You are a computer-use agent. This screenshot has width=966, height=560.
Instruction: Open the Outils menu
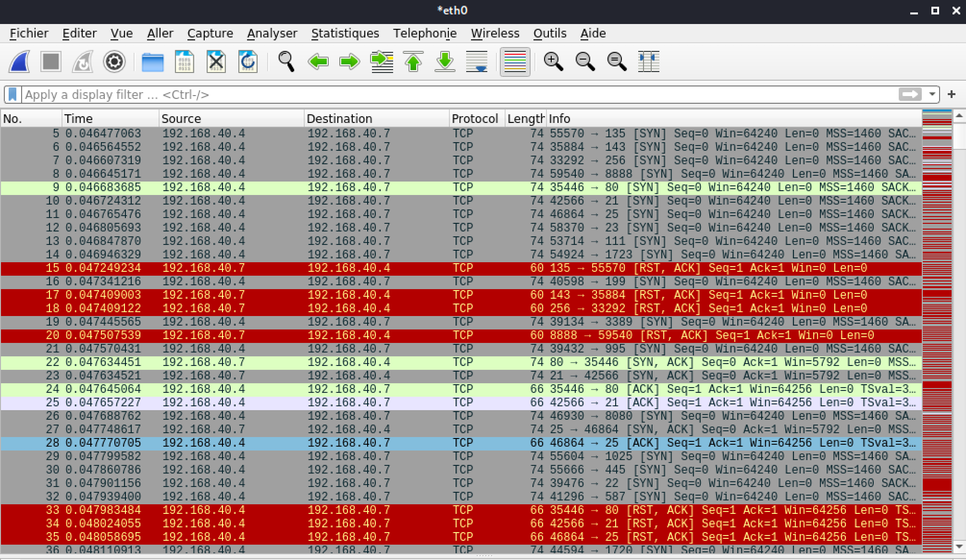(x=550, y=33)
